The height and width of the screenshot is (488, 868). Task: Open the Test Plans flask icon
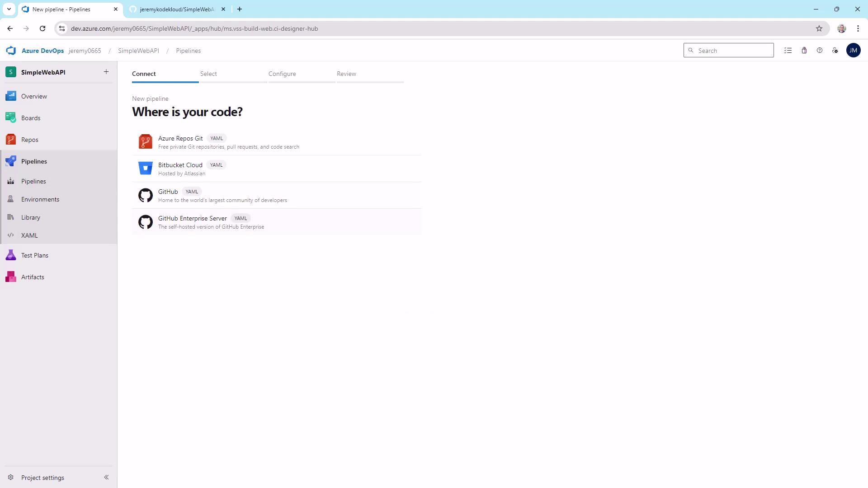pyautogui.click(x=11, y=255)
